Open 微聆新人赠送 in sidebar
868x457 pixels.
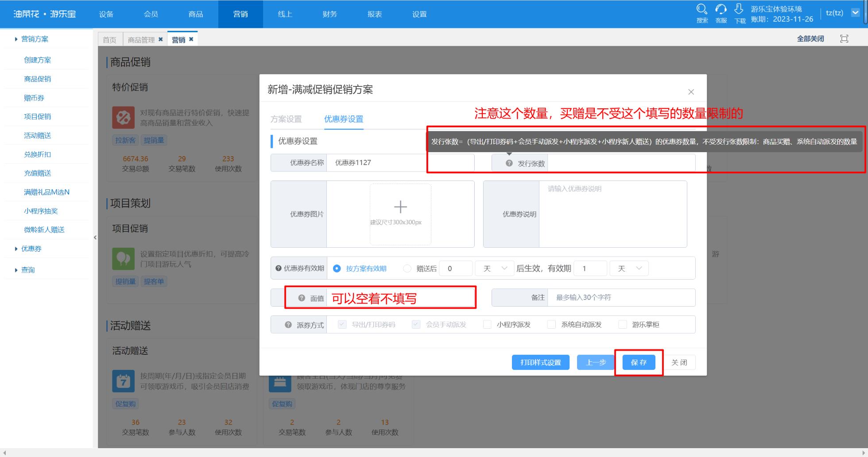click(44, 230)
